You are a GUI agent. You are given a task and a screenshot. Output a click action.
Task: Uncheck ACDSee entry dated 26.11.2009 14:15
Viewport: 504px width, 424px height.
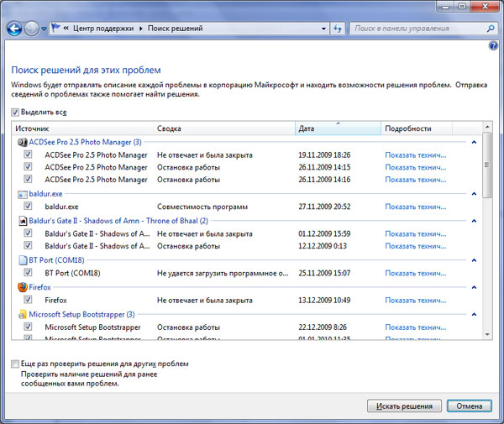pos(28,167)
